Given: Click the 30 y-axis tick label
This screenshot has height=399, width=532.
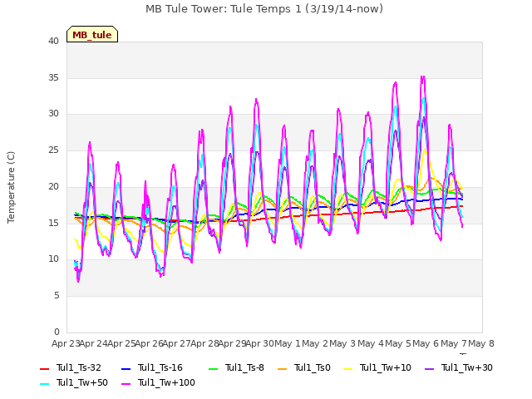Looking at the screenshot, I should click(53, 114).
